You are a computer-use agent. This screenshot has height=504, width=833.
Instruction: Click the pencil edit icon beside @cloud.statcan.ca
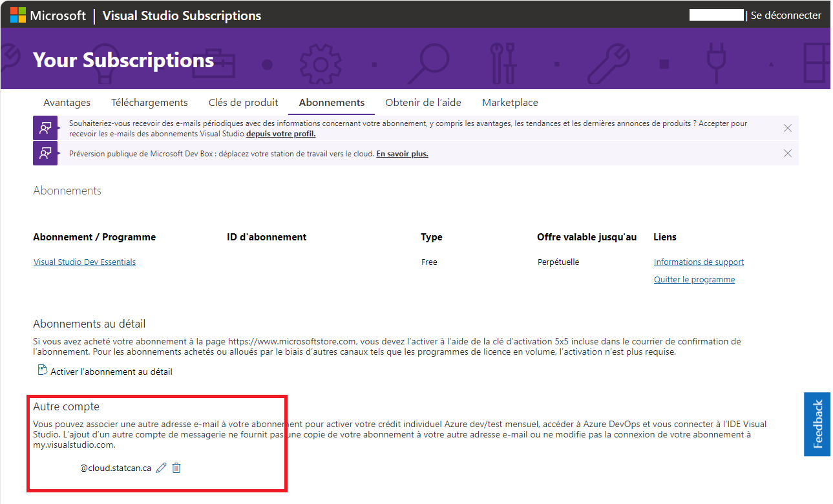tap(162, 468)
